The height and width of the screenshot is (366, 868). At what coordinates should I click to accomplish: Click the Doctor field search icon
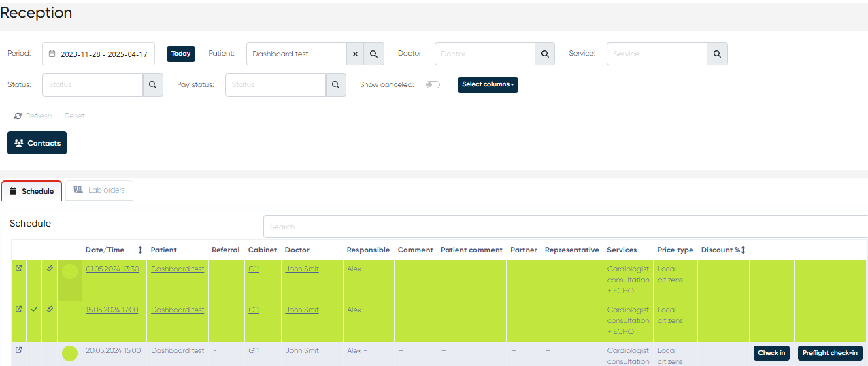pyautogui.click(x=545, y=54)
